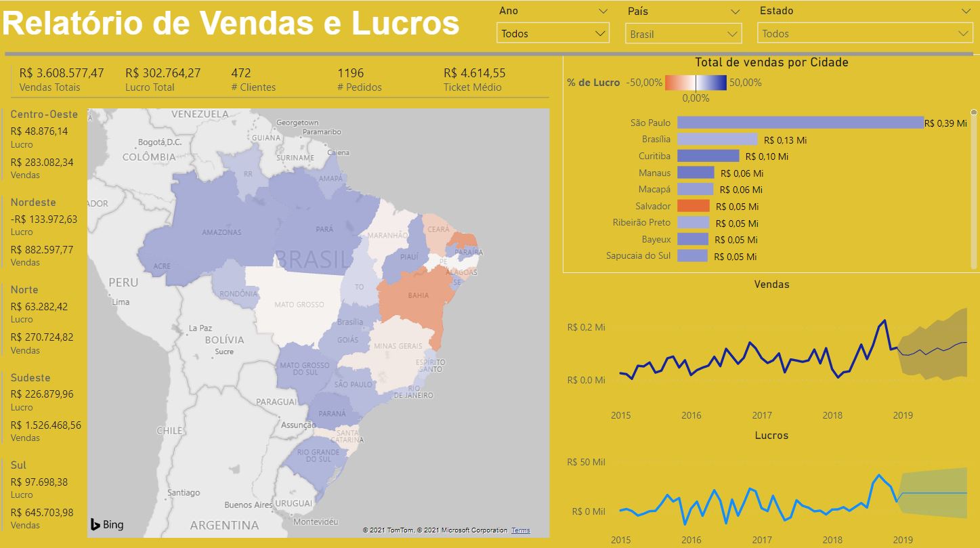Click Nordeste profit value -R$ 133.972,63

click(x=44, y=219)
